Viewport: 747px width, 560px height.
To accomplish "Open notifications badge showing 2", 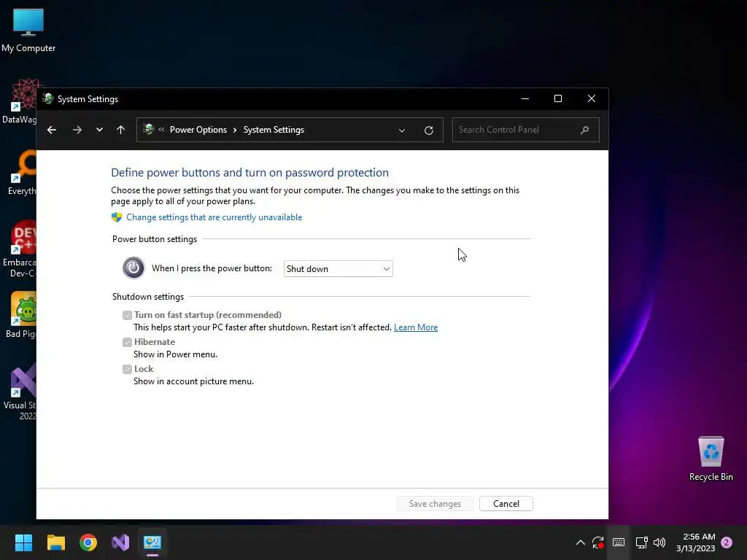I will (727, 542).
